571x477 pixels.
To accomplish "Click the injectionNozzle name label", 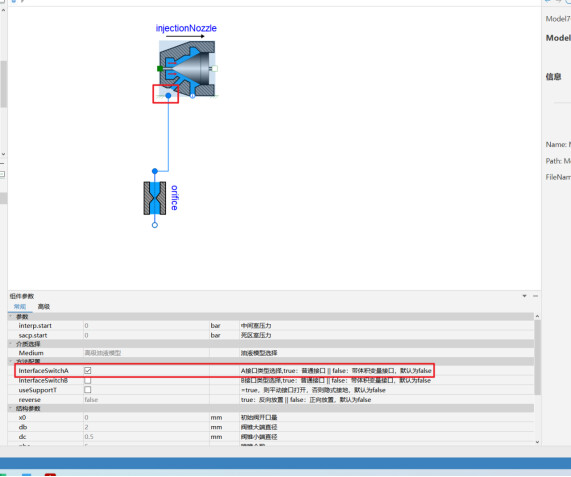I will pos(186,28).
